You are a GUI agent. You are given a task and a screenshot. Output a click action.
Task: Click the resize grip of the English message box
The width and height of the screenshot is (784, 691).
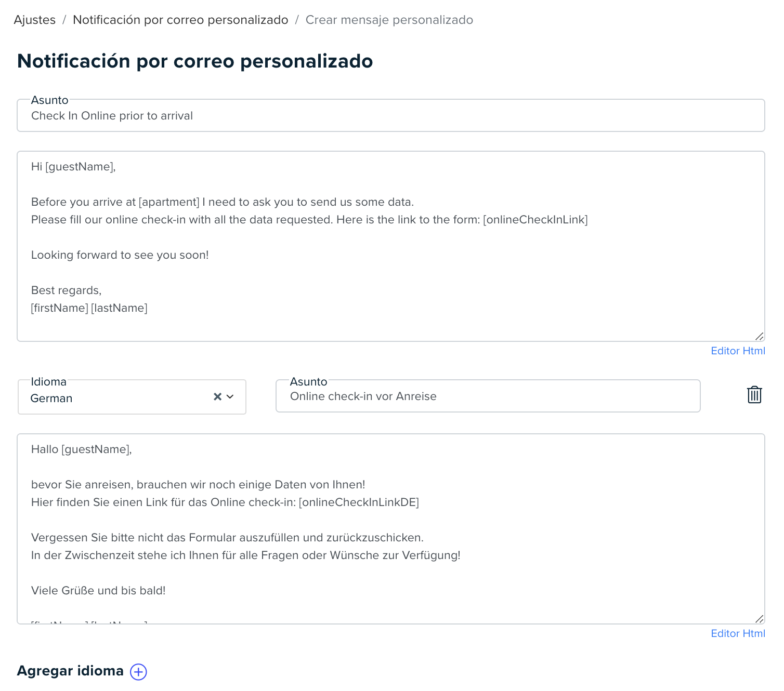[760, 336]
